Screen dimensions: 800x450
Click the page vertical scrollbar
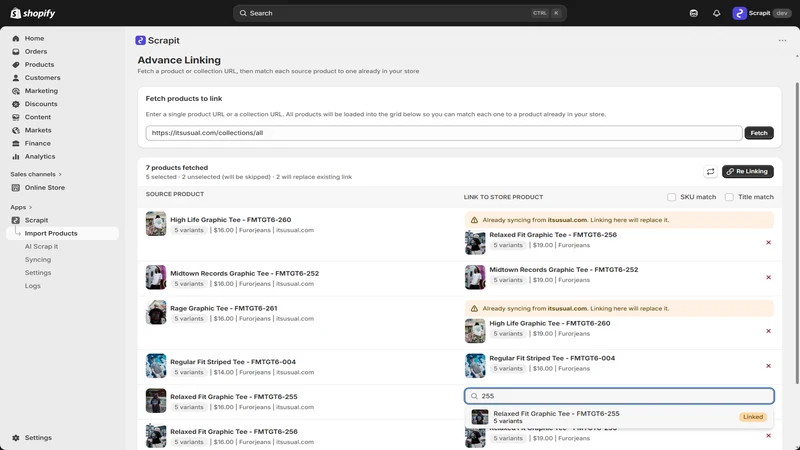tap(797, 233)
